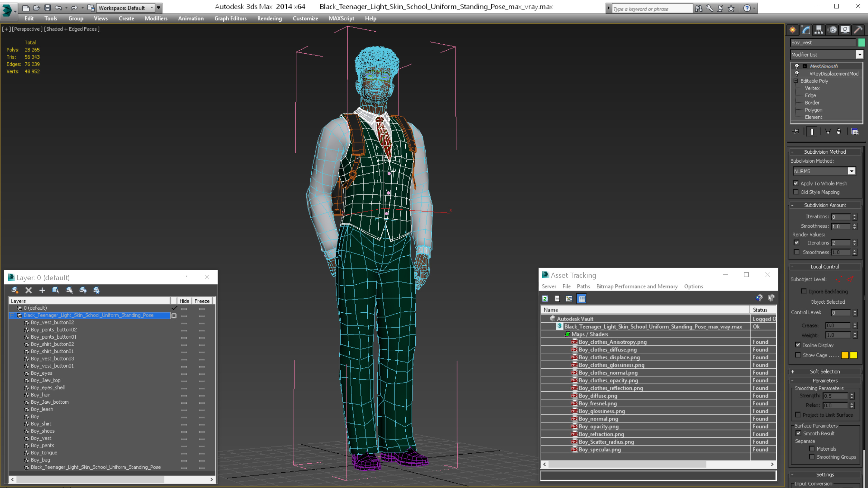The height and width of the screenshot is (488, 868).
Task: Click the Redo arrow icon
Action: [x=74, y=8]
